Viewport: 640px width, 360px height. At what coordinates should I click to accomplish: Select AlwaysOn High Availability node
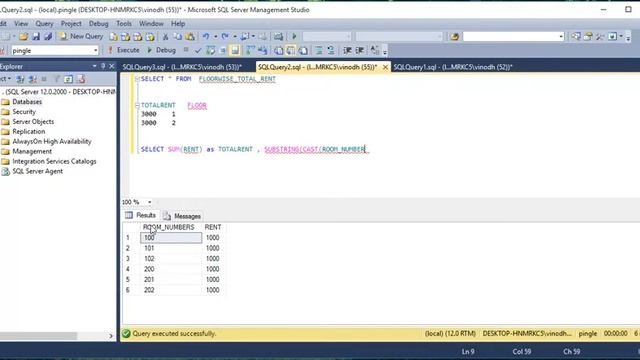52,141
